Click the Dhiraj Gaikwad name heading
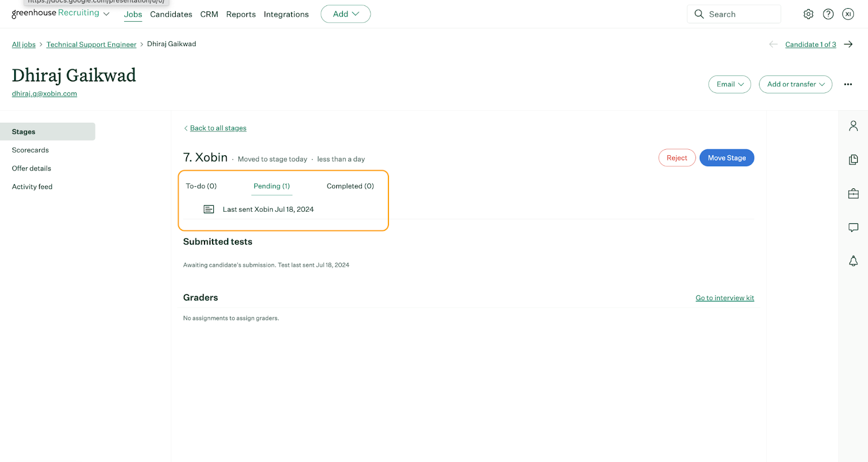 tap(74, 75)
